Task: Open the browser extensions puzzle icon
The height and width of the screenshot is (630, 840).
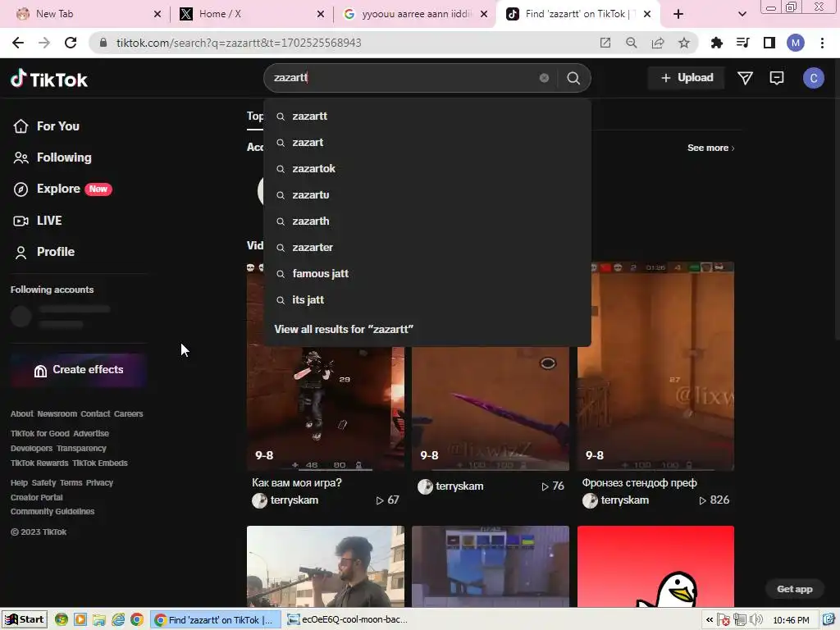Action: click(716, 43)
